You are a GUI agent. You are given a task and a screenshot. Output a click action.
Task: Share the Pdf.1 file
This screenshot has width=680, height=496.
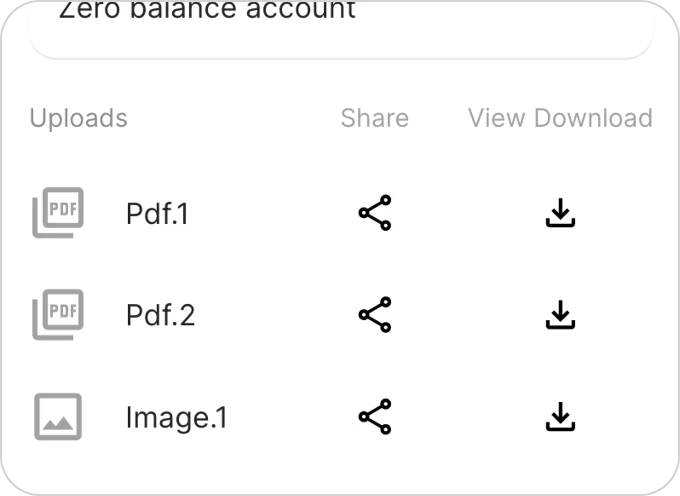[375, 212]
